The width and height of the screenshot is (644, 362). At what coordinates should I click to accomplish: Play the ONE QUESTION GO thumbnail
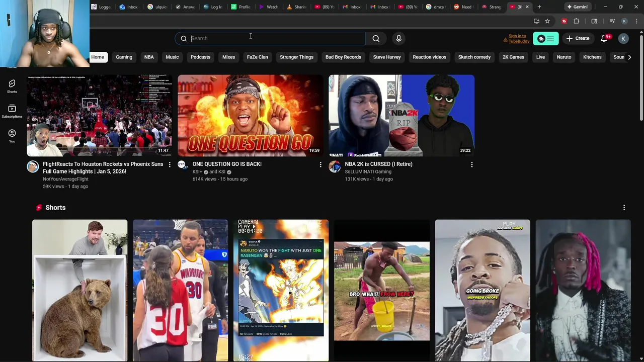pyautogui.click(x=251, y=116)
